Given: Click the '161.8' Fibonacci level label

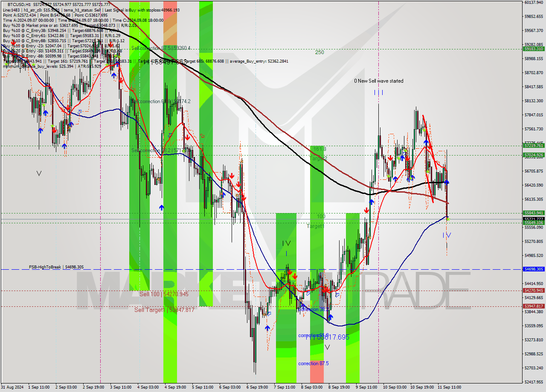Looking at the screenshot, I should (x=320, y=149).
